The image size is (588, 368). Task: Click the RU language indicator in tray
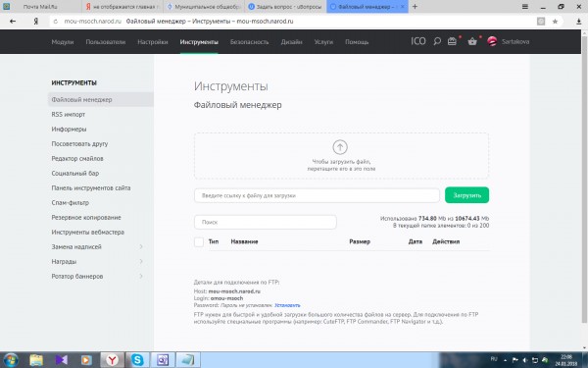click(494, 359)
